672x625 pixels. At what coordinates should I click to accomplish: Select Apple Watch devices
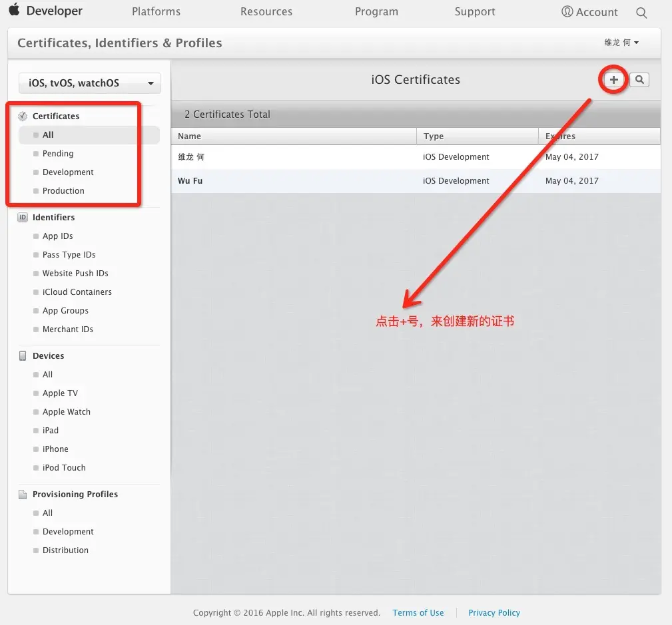tap(67, 411)
